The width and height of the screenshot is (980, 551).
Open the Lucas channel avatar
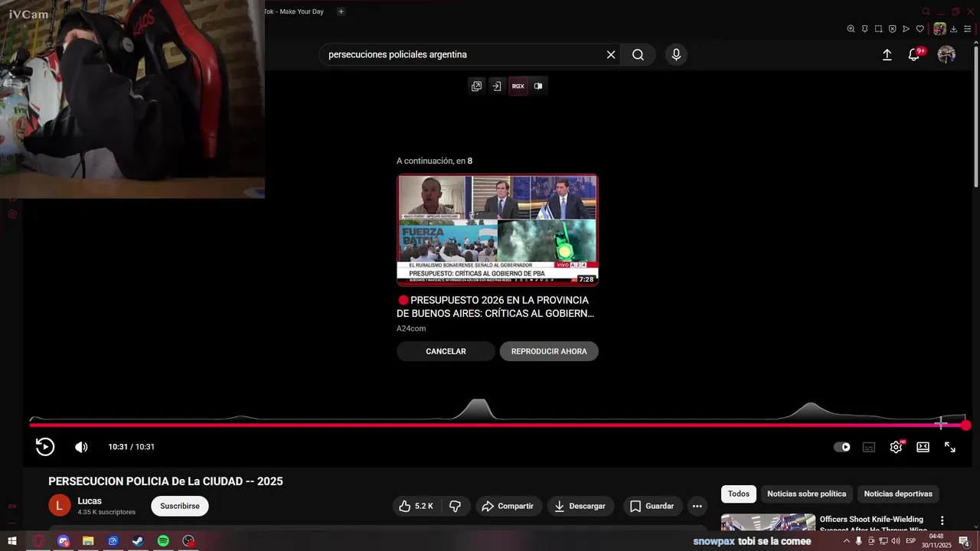coord(60,505)
